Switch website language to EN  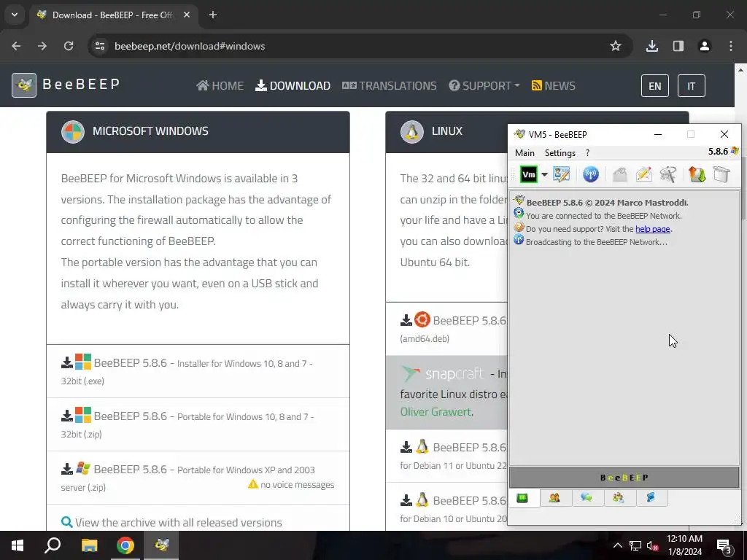(655, 86)
